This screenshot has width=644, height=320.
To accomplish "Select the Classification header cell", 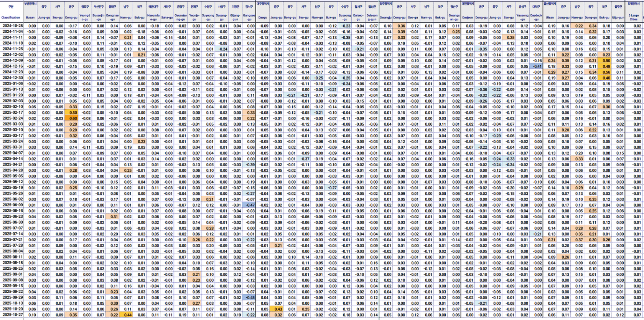I will click(x=11, y=17).
